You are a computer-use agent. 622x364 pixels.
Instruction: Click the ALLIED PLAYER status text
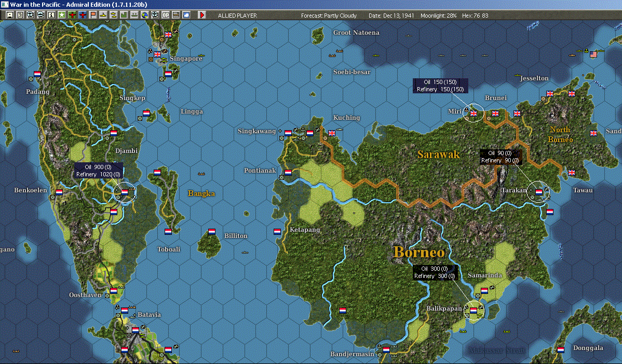coord(237,16)
